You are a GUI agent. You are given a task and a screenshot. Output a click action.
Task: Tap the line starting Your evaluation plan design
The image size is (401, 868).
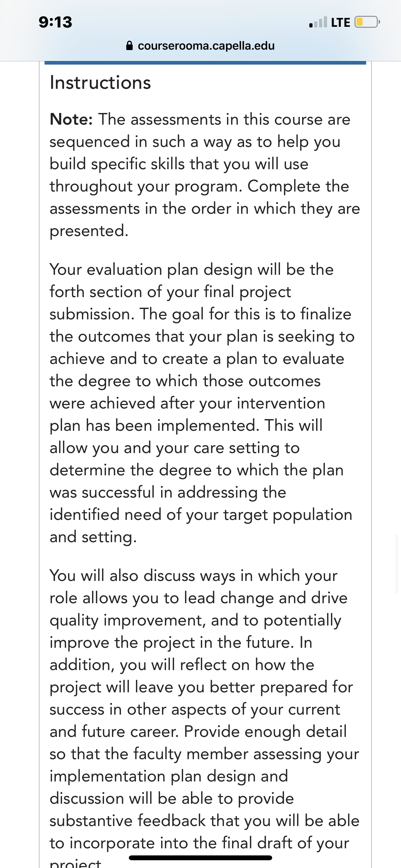point(191,270)
